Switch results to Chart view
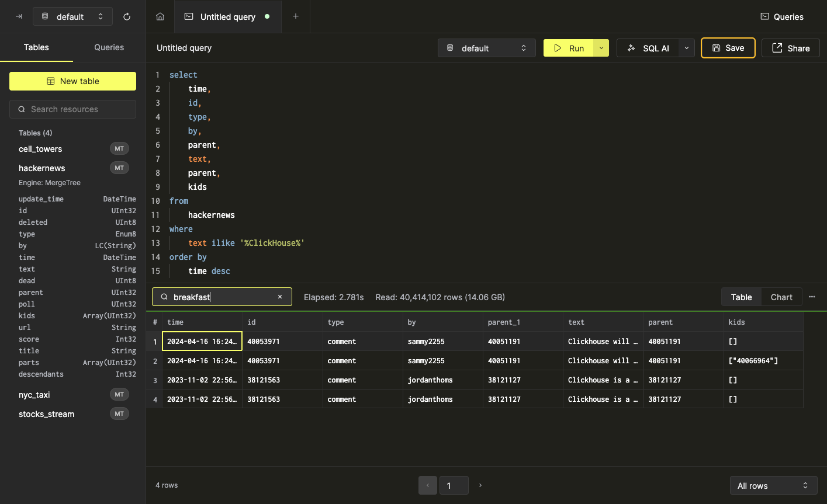827x504 pixels. pos(781,297)
